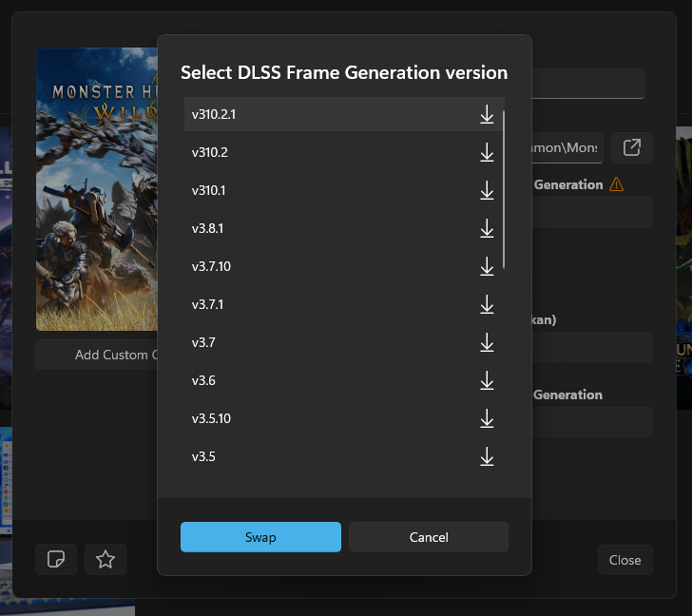Download DLSS version v3.5
692x616 pixels.
pos(487,457)
